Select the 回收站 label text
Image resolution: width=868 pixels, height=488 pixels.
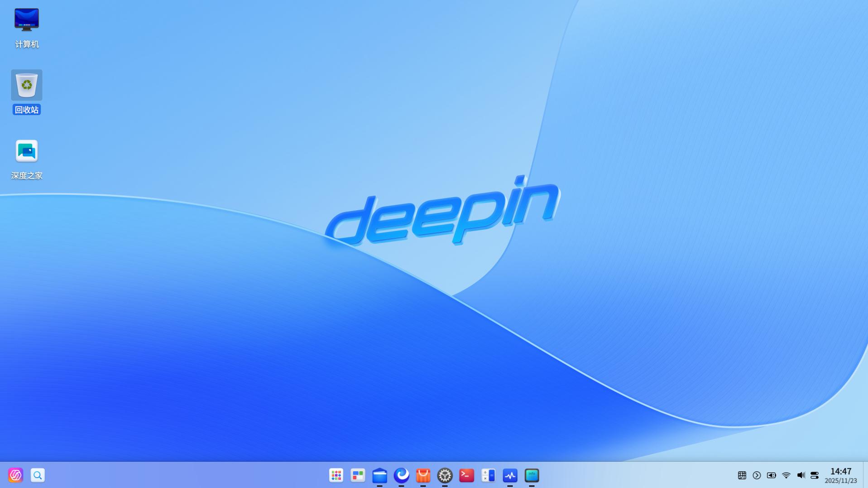click(27, 110)
